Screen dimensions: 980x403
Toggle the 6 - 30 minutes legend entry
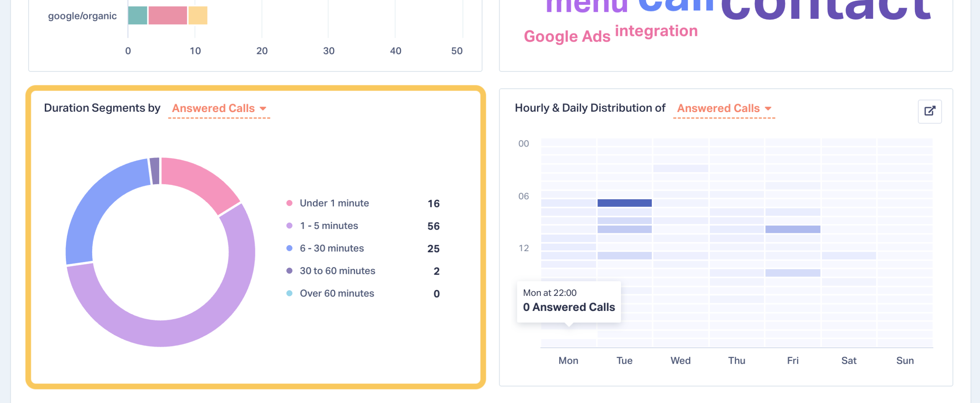click(332, 248)
